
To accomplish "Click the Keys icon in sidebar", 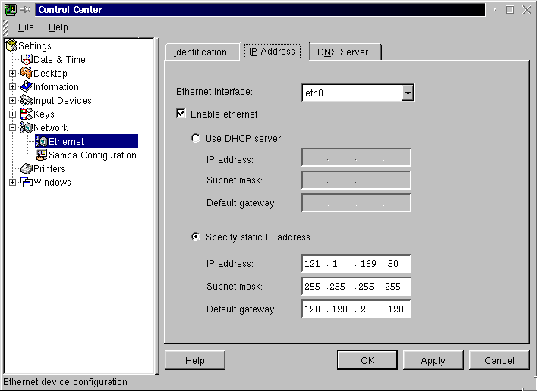I will tap(27, 114).
